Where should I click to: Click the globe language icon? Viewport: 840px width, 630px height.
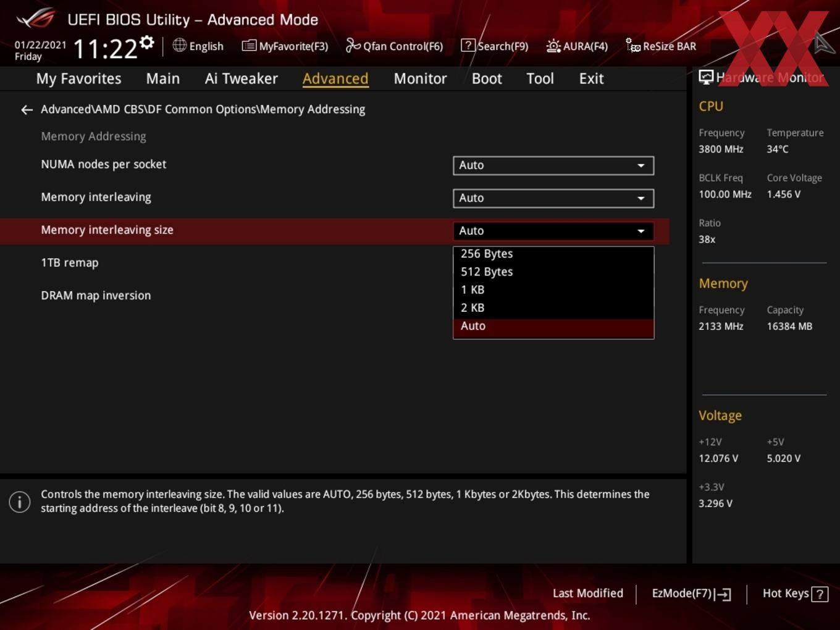click(180, 45)
